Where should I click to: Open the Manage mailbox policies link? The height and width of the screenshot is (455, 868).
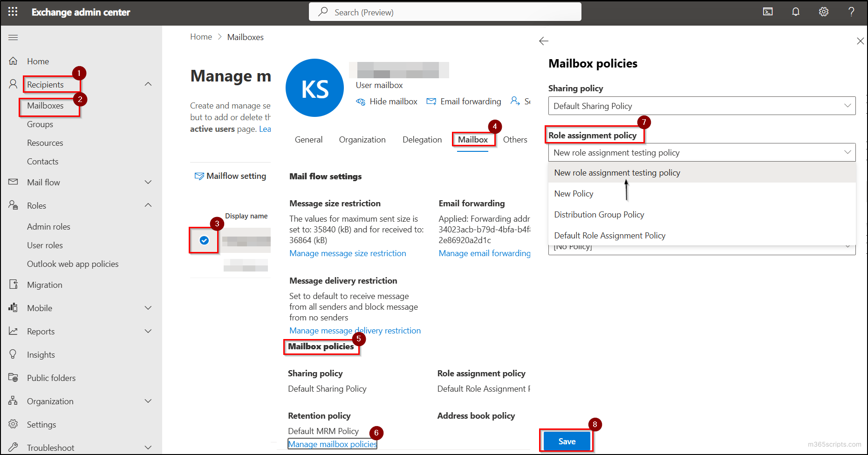pos(332,444)
